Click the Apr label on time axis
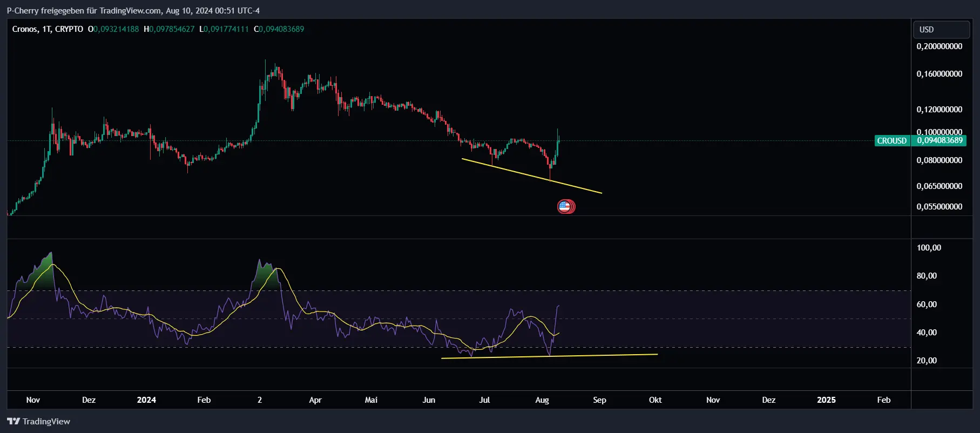Screen dimensions: 980x433 tap(315, 400)
